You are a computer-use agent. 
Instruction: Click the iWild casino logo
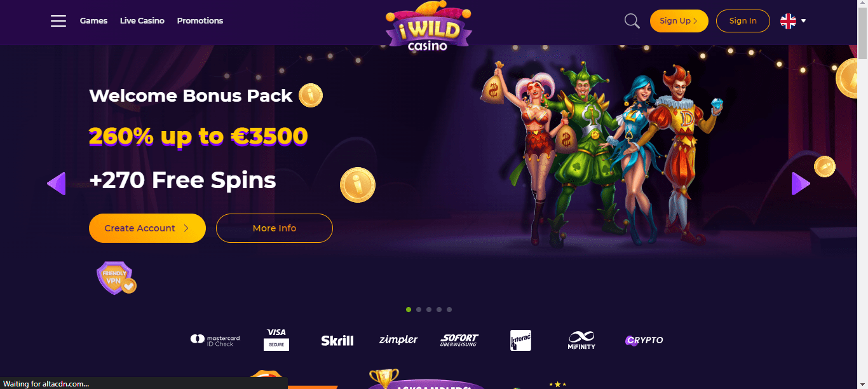pyautogui.click(x=429, y=27)
